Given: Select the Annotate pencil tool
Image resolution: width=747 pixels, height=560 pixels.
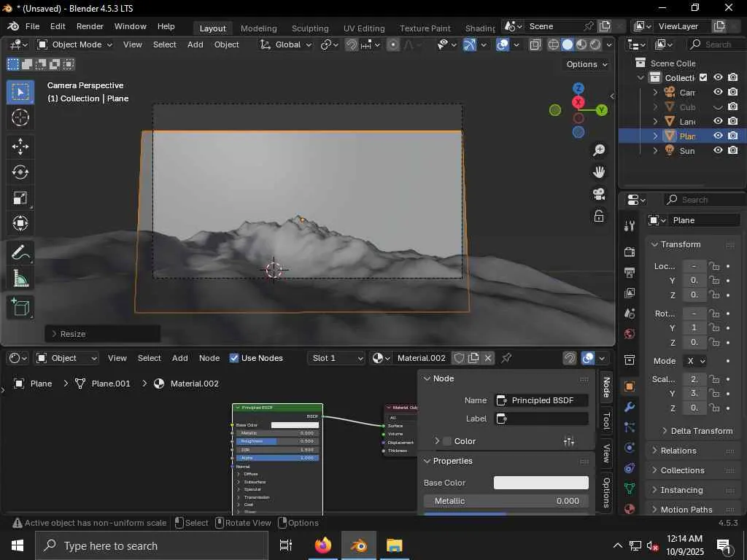Looking at the screenshot, I should point(20,253).
